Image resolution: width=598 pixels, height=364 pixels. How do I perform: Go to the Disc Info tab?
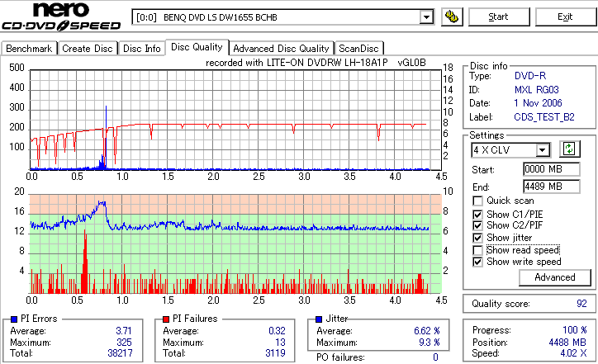click(142, 49)
